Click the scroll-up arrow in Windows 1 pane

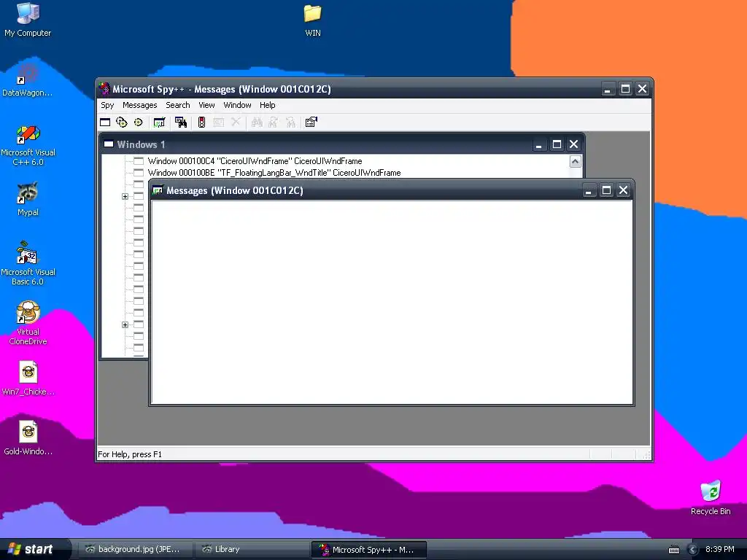(575, 161)
